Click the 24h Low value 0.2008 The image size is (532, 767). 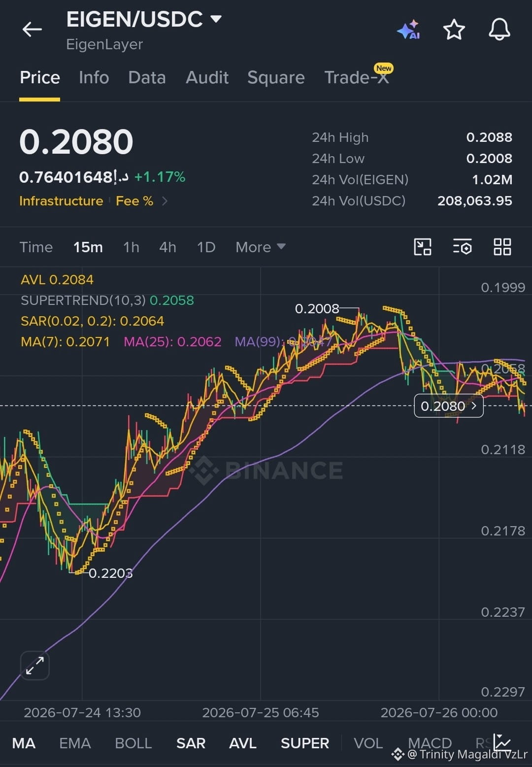point(489,159)
